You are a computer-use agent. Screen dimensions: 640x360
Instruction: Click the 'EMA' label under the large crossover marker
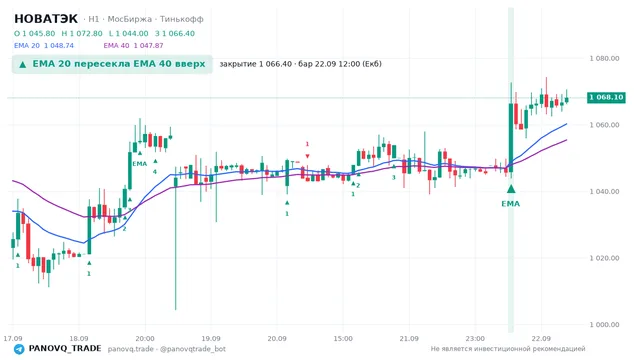[511, 204]
